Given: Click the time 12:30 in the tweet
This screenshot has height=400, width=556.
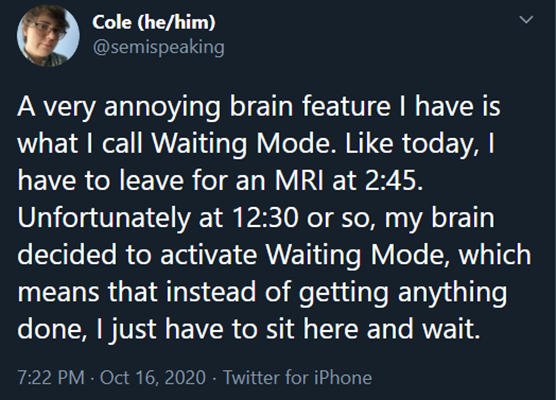Looking at the screenshot, I should click(x=265, y=217).
